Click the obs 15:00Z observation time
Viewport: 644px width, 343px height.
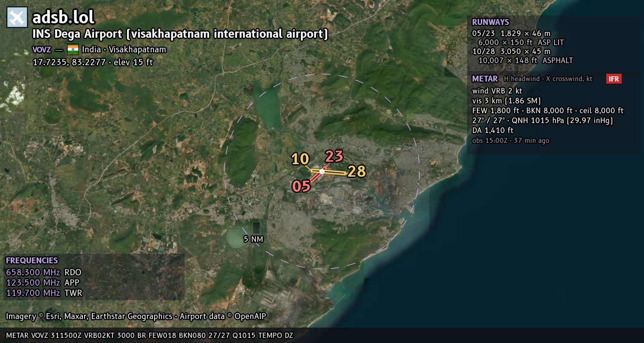click(510, 141)
